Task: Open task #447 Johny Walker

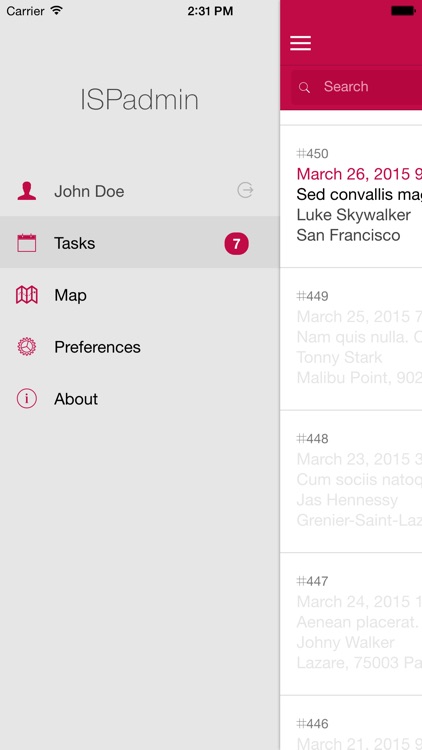Action: click(x=351, y=624)
